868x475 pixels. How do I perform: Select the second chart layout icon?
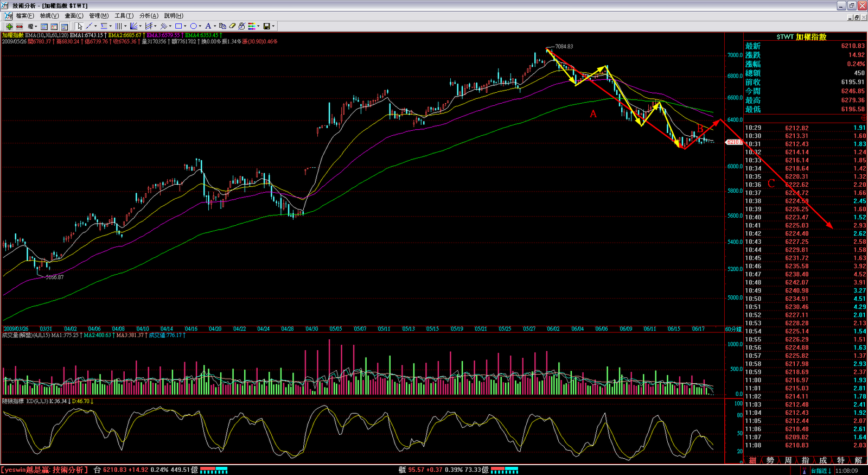54,26
